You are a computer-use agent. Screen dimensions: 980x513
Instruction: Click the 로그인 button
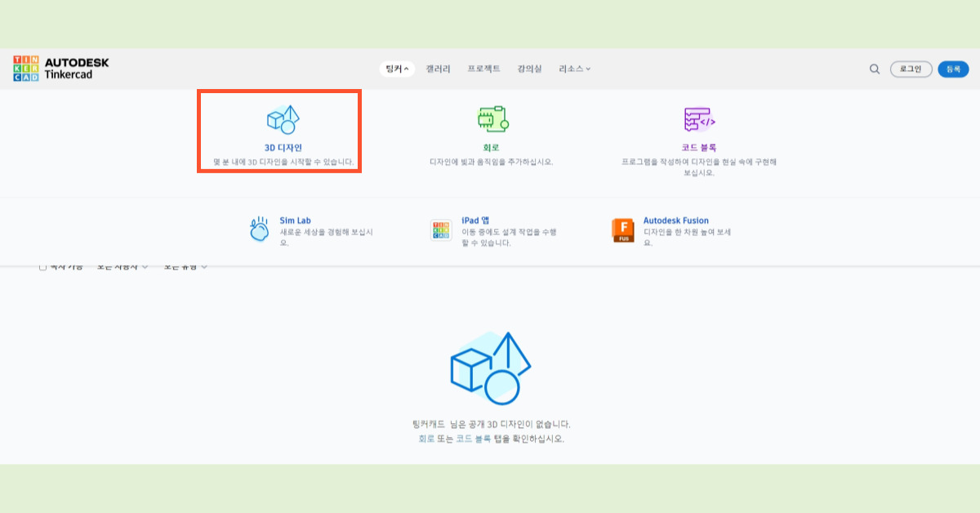[x=911, y=69]
